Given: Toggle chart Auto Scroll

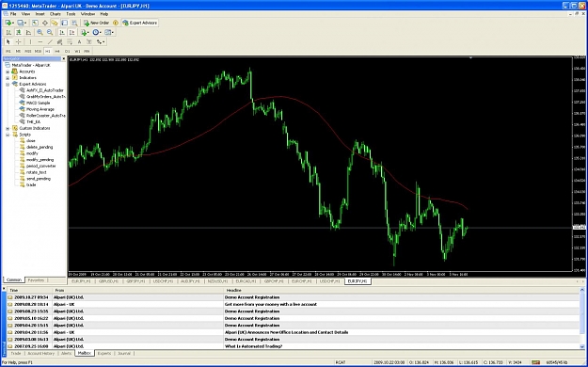Looking at the screenshot, I should click(x=62, y=32).
